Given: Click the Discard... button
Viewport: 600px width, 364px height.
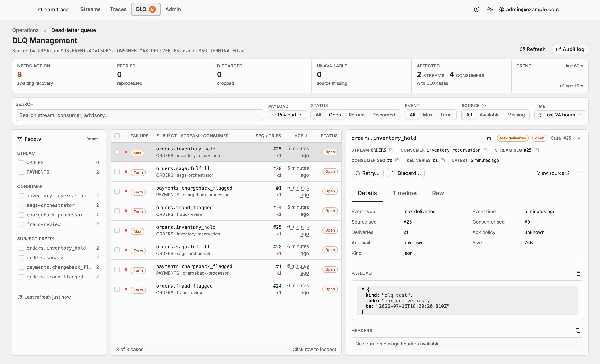Looking at the screenshot, I should (x=406, y=173).
